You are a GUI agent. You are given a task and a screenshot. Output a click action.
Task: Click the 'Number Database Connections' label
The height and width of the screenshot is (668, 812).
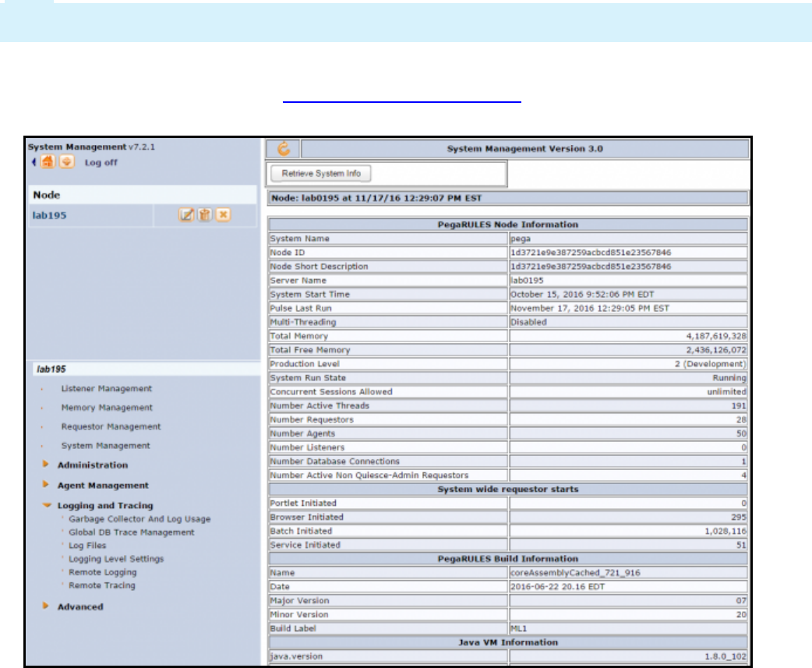tap(334, 461)
